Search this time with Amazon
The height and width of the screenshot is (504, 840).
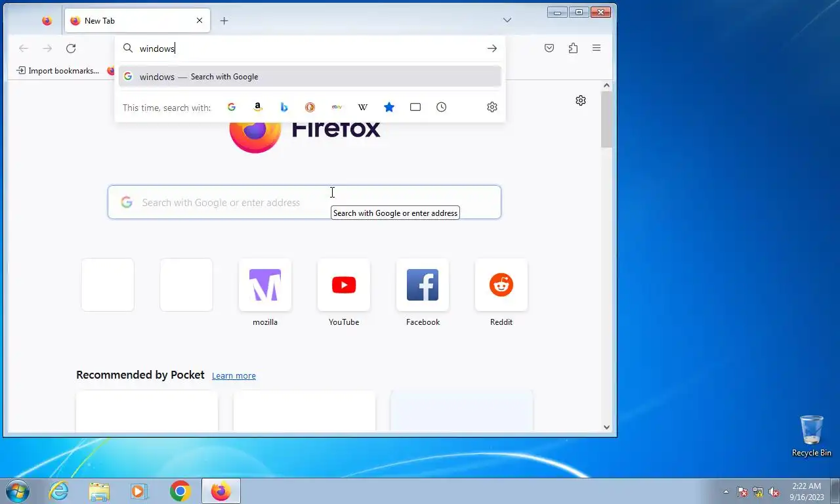tap(258, 107)
